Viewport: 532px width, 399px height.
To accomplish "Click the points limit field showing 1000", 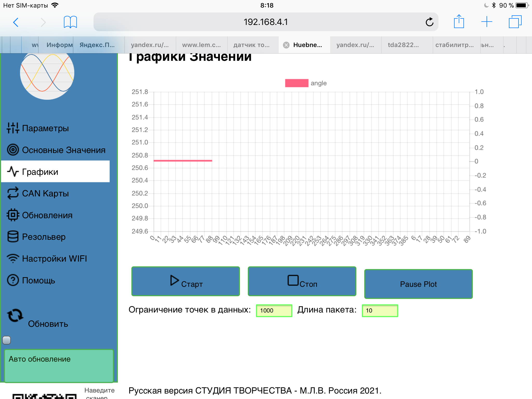I will [274, 310].
